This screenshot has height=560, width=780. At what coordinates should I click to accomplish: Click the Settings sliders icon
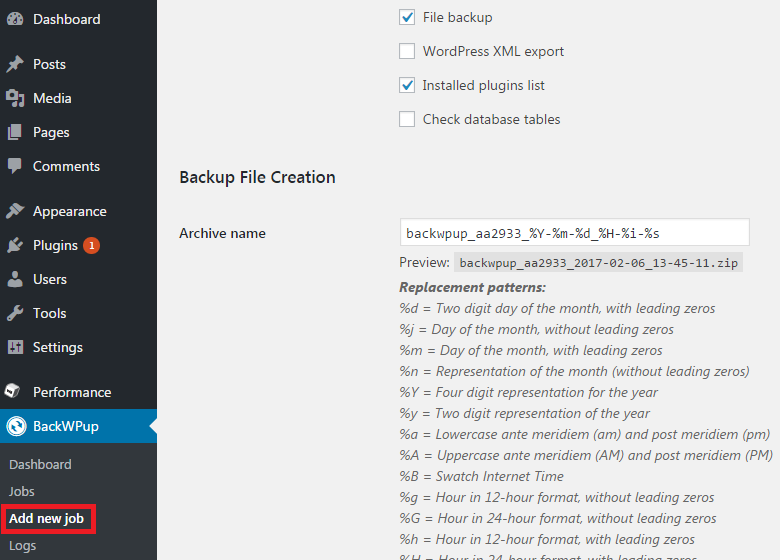click(x=15, y=347)
